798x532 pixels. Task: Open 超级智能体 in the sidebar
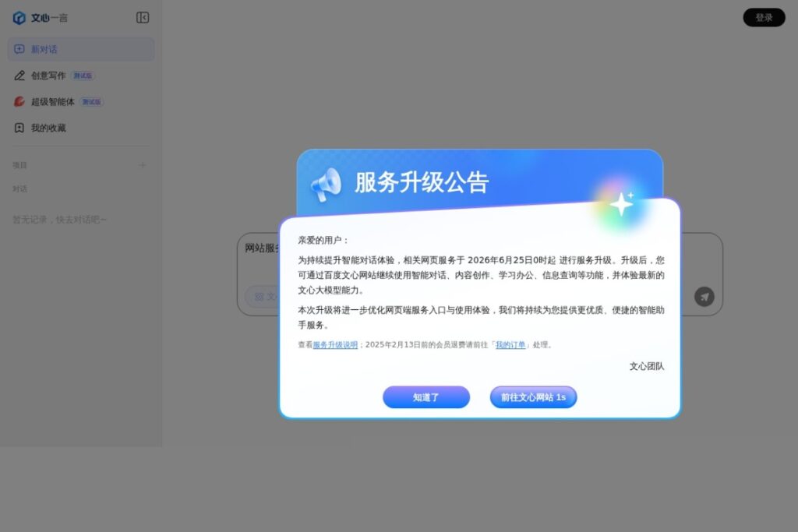click(81, 102)
